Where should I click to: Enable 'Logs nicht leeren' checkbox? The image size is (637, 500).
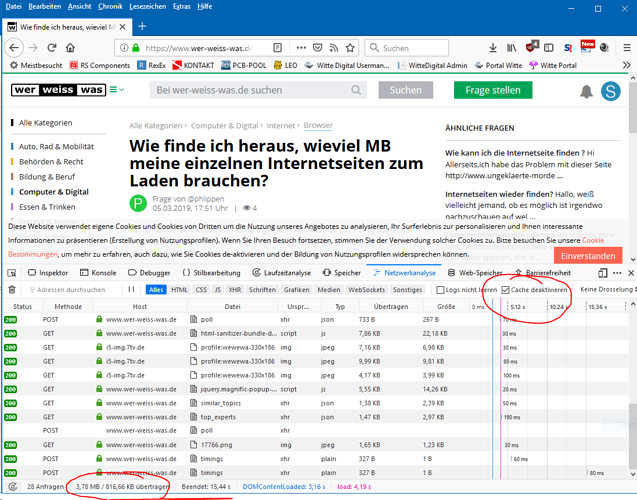pos(440,290)
